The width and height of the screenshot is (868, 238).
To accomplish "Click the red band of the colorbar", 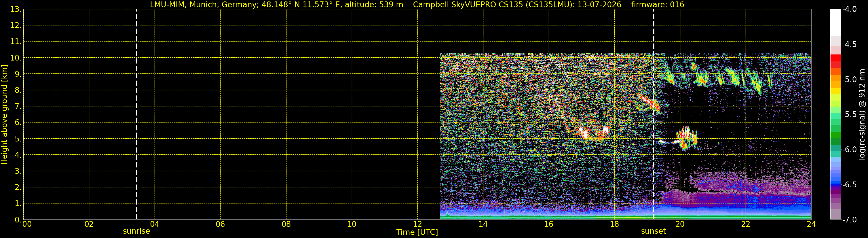I will coord(835,61).
